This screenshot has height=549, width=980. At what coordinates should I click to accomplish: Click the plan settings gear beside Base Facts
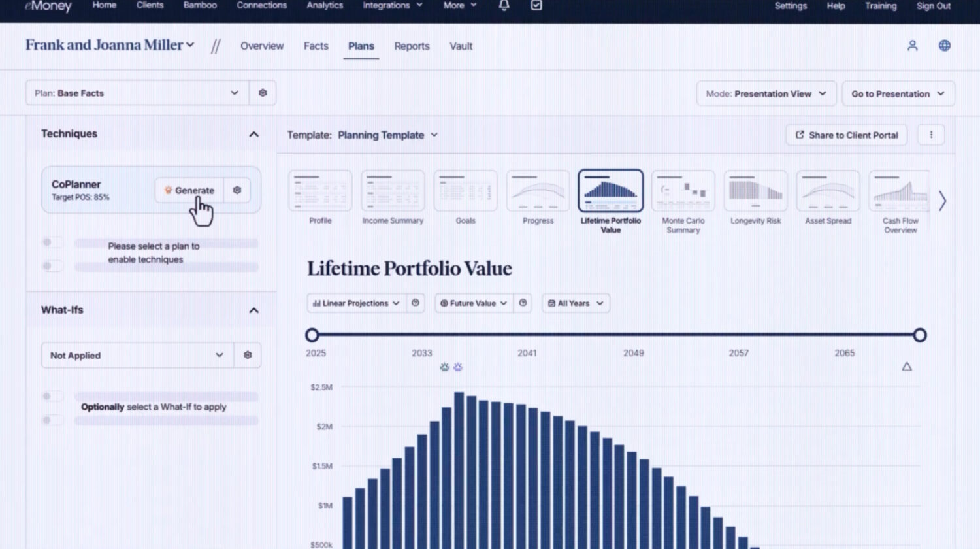[263, 92]
